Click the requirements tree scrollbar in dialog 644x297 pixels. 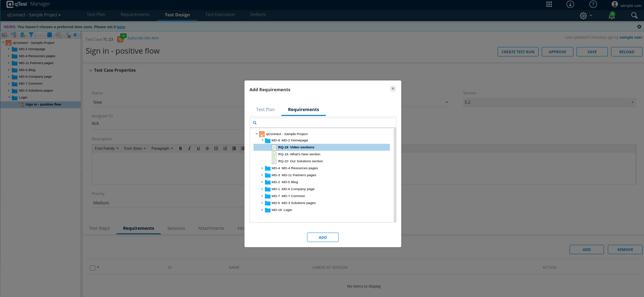pos(395,175)
